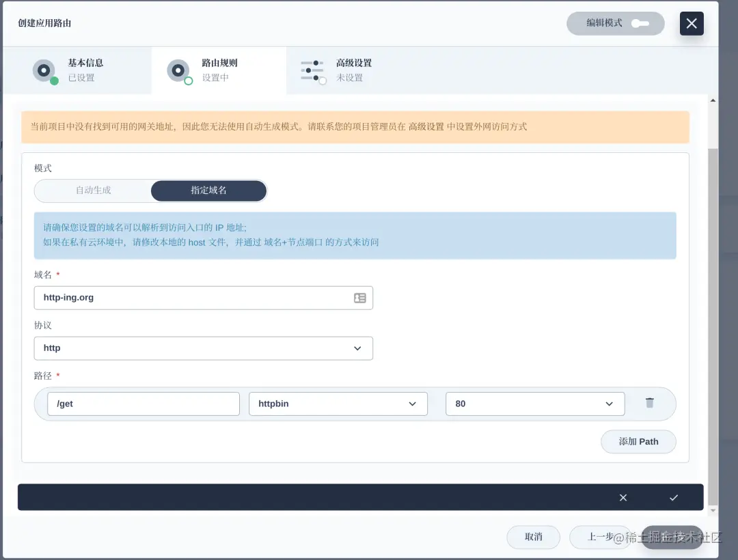738x560 pixels.
Task: Click the 添加 Path button
Action: point(638,441)
